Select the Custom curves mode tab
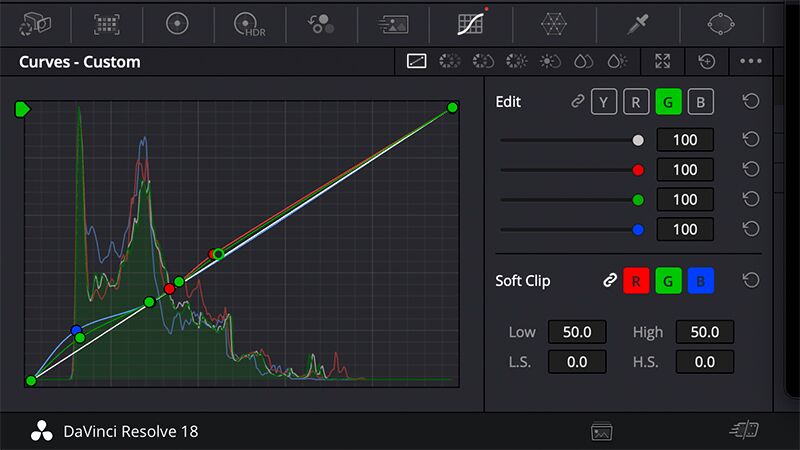 point(417,62)
